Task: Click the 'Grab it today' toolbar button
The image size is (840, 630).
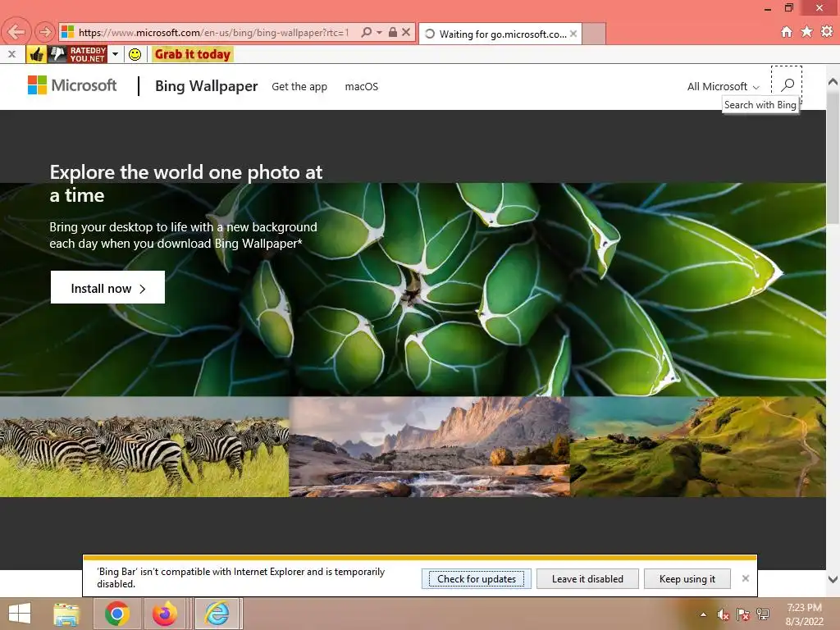Action: coord(192,54)
